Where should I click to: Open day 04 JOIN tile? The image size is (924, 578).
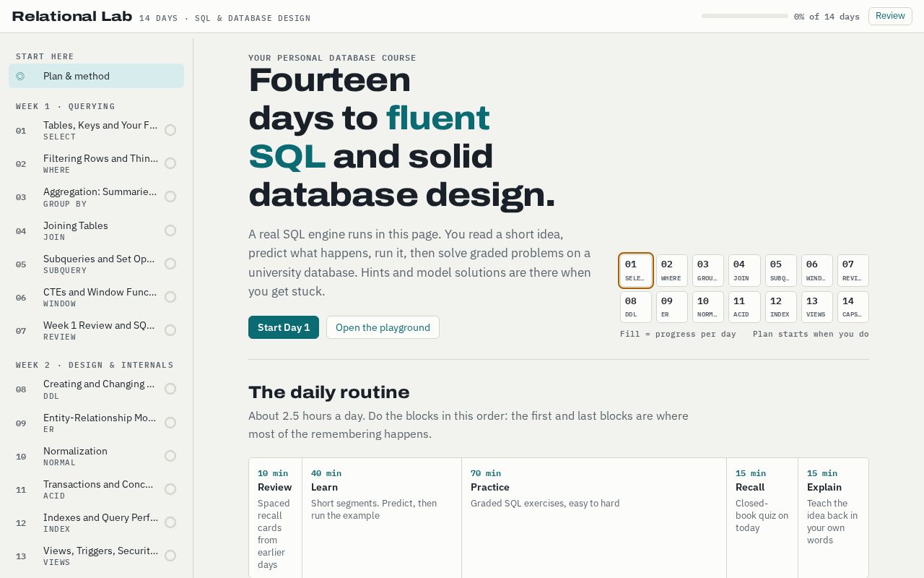tap(744, 270)
